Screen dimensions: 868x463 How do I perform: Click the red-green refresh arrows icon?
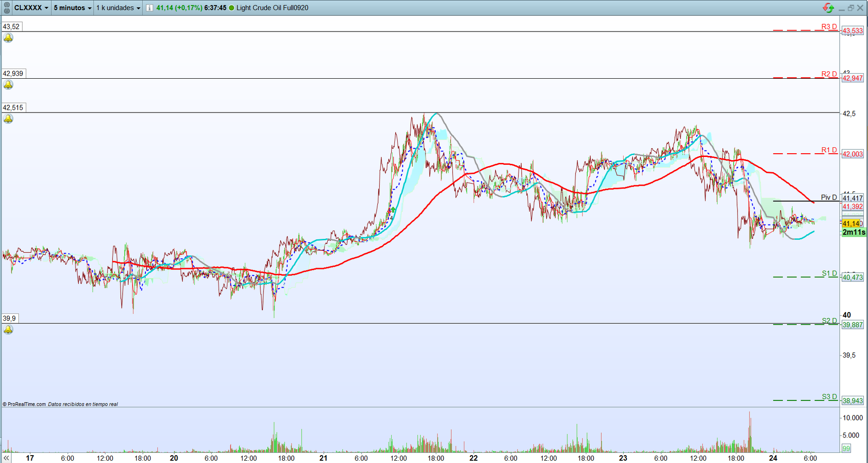pos(828,8)
